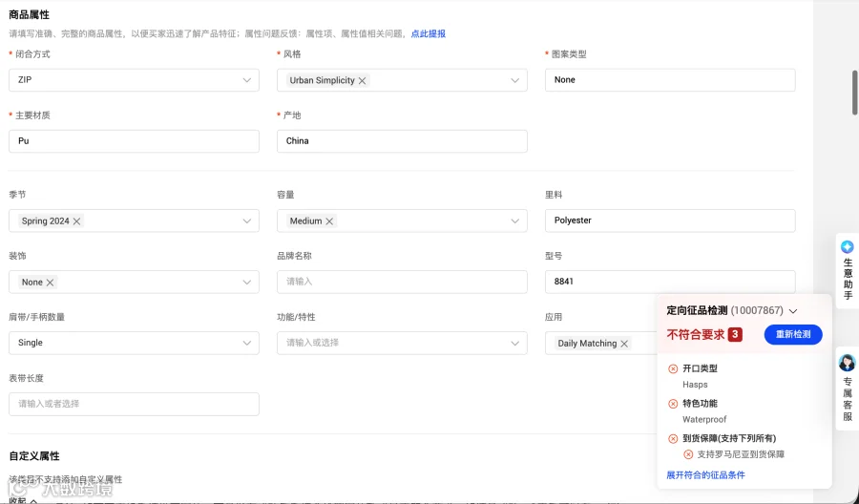Remove the Spring 2024 season tag
The height and width of the screenshot is (504, 859).
[76, 221]
